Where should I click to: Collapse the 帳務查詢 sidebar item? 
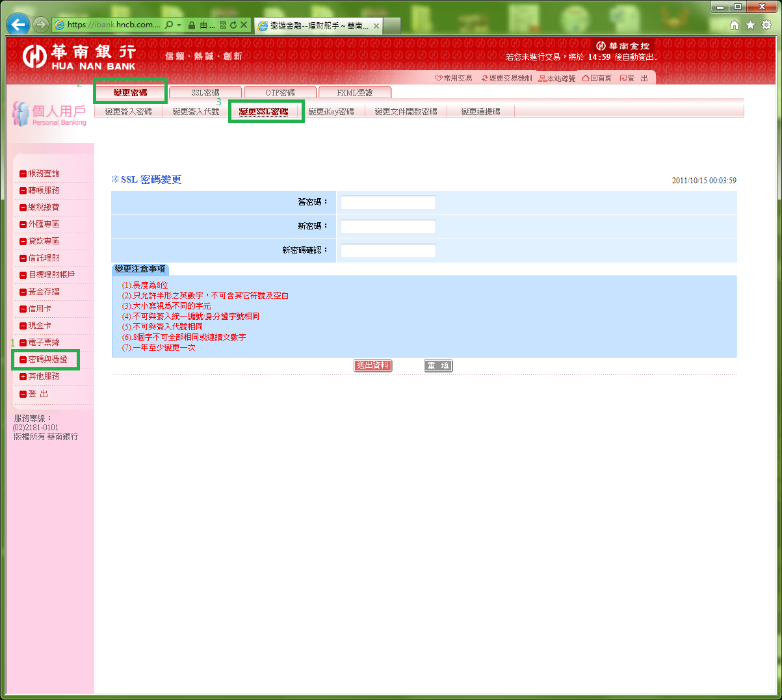(23, 174)
